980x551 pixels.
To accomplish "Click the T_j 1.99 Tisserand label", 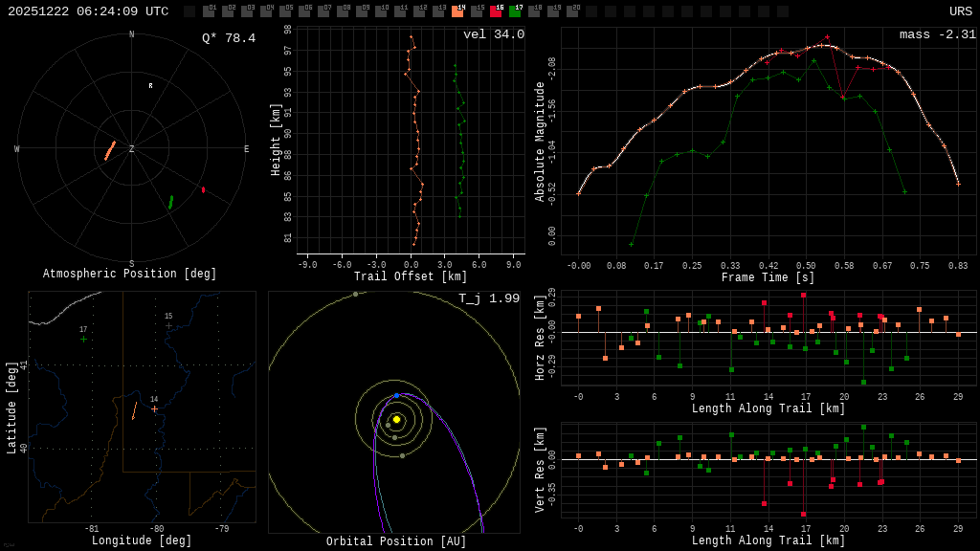I will pos(489,298).
